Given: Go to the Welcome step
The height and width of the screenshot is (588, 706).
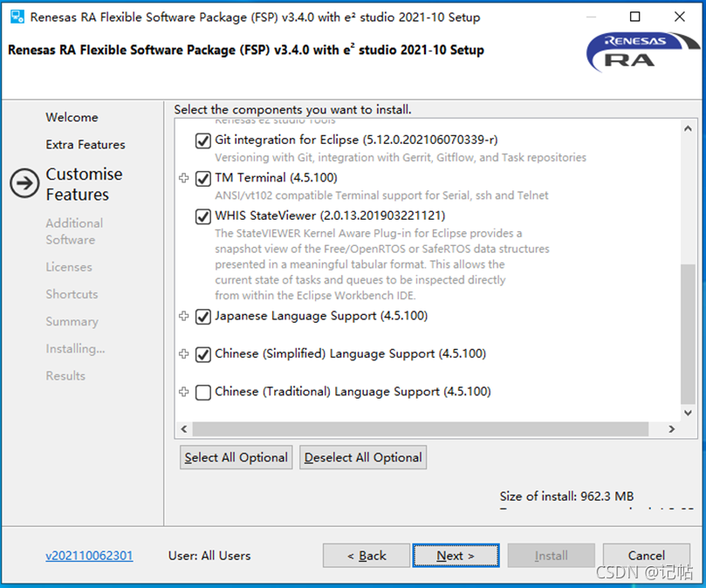Looking at the screenshot, I should [x=72, y=117].
